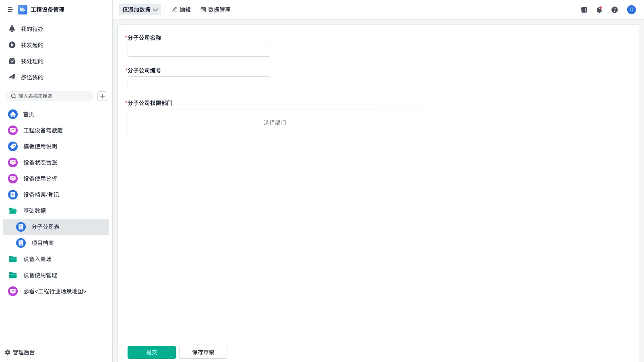Click the plus button beside the search field

tap(102, 96)
